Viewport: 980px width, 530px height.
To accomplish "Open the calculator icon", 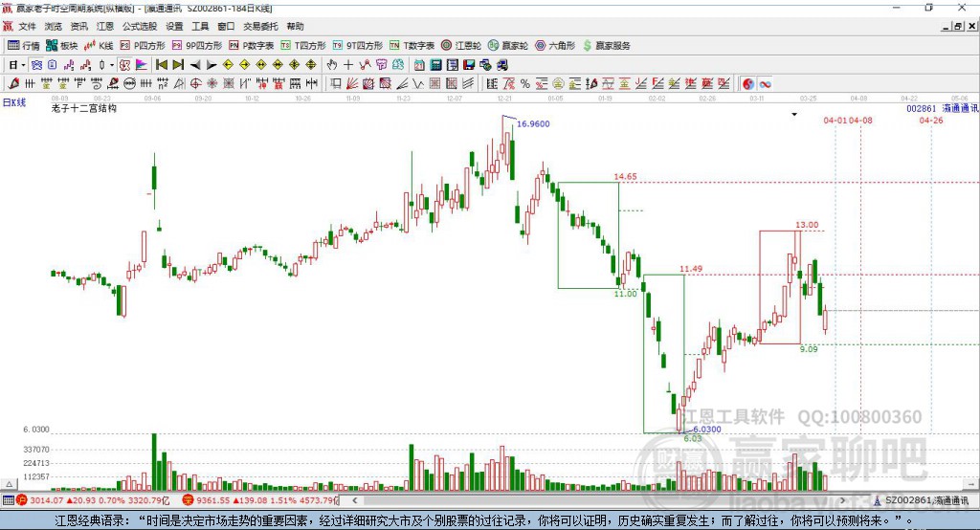I will click(x=436, y=65).
